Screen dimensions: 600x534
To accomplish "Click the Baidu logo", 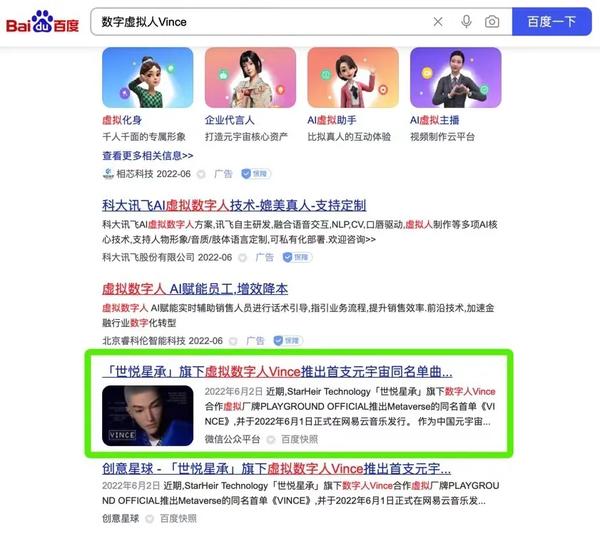I will click(x=42, y=22).
